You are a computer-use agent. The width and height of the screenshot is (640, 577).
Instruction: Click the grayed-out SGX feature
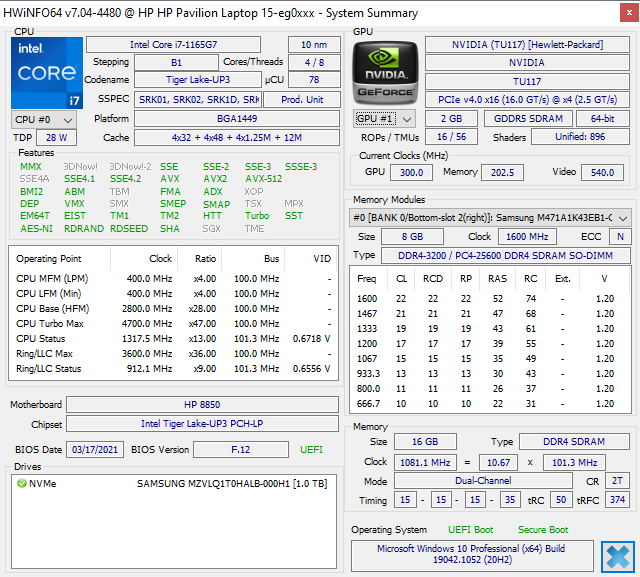pos(211,229)
